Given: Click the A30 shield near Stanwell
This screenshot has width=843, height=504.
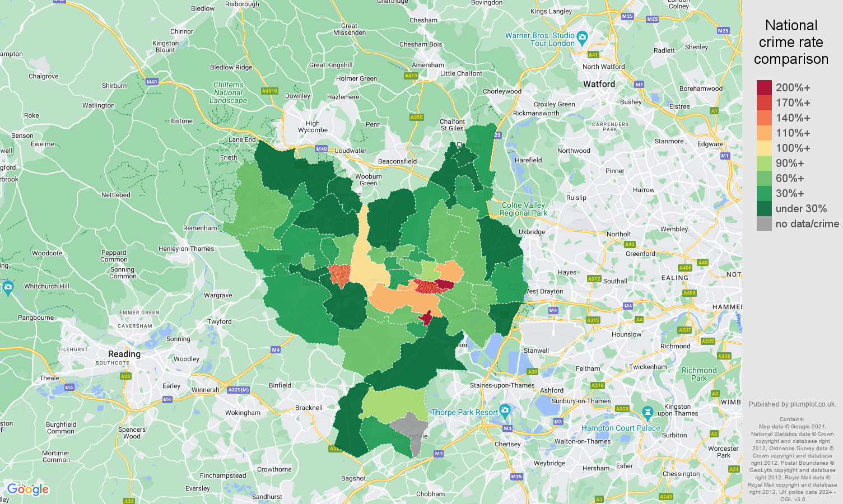Looking at the screenshot, I should tap(533, 372).
